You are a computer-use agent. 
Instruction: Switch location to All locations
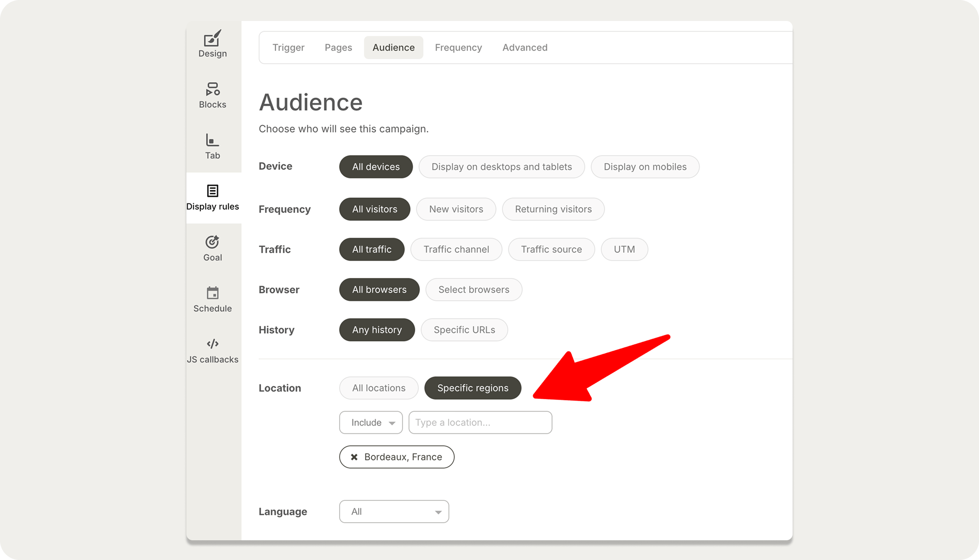coord(379,388)
